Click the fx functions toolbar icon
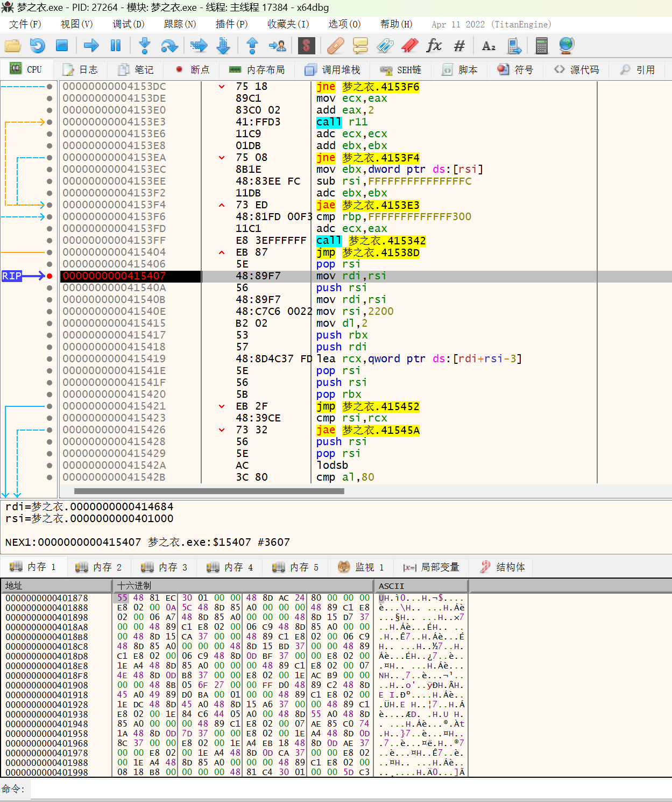Image resolution: width=672 pixels, height=802 pixels. [x=434, y=46]
